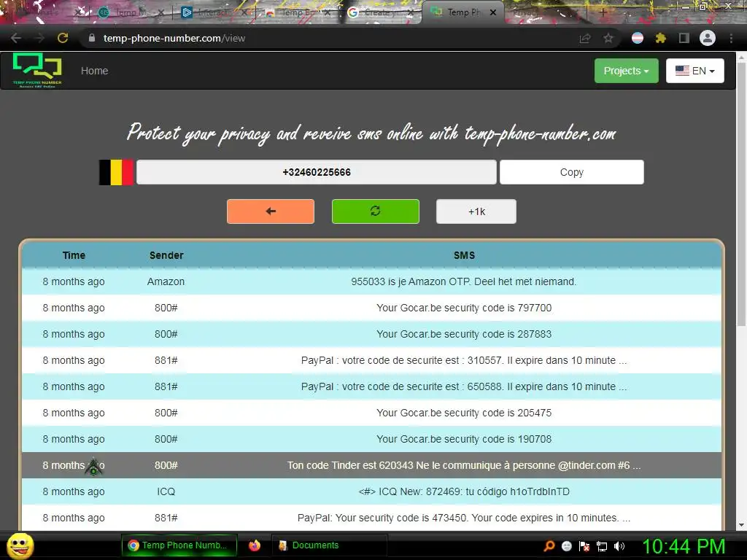
Task: Click the SMS column header
Action: (x=464, y=255)
